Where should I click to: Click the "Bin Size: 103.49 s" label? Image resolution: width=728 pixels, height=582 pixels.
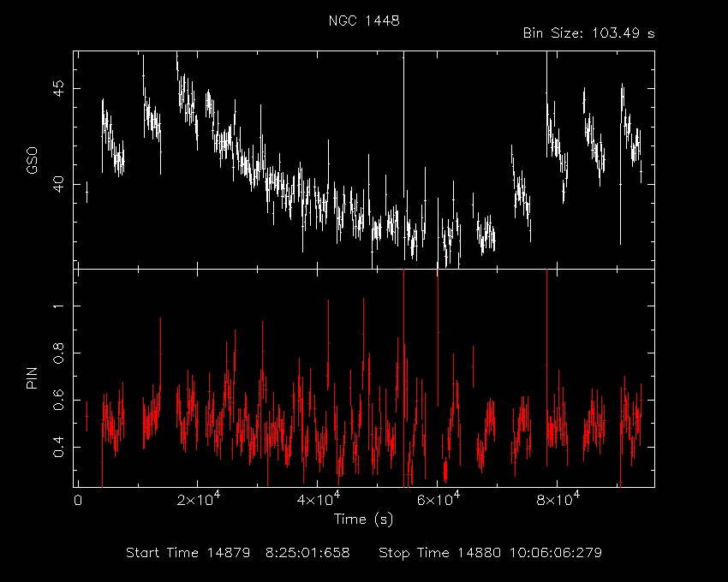588,33
